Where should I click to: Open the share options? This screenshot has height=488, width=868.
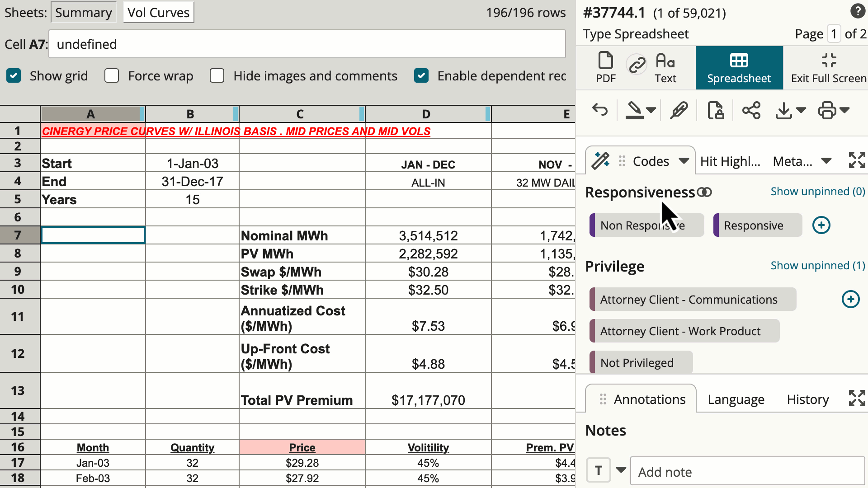(x=751, y=110)
